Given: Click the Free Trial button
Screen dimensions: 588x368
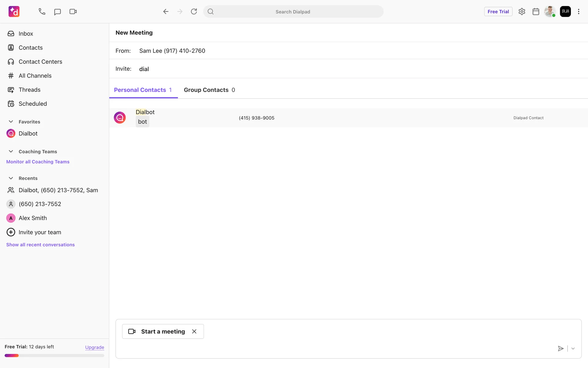Looking at the screenshot, I should 498,12.
